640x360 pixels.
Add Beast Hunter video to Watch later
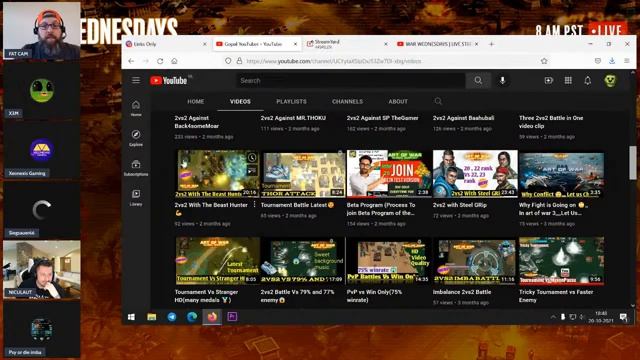[252, 158]
